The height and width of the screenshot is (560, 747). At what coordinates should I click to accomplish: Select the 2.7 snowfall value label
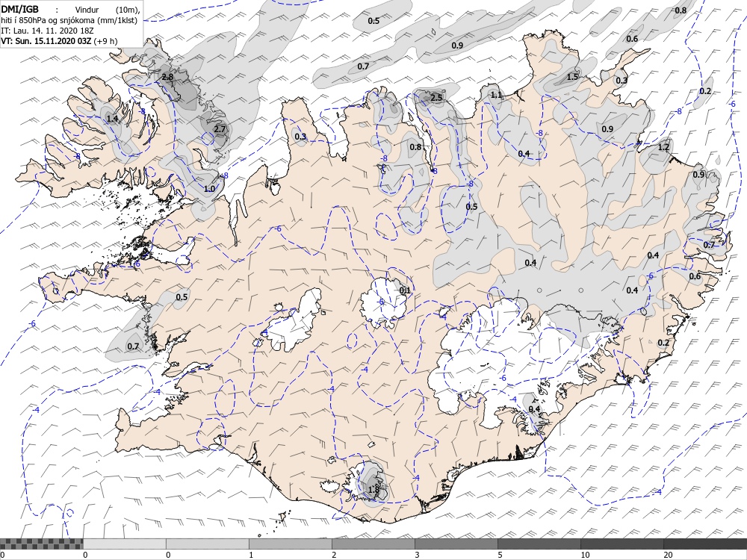[x=220, y=129]
